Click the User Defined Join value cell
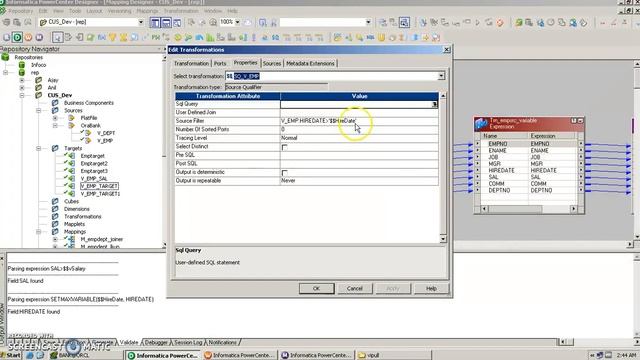Screen dimensions: 640x360 pyautogui.click(x=359, y=112)
